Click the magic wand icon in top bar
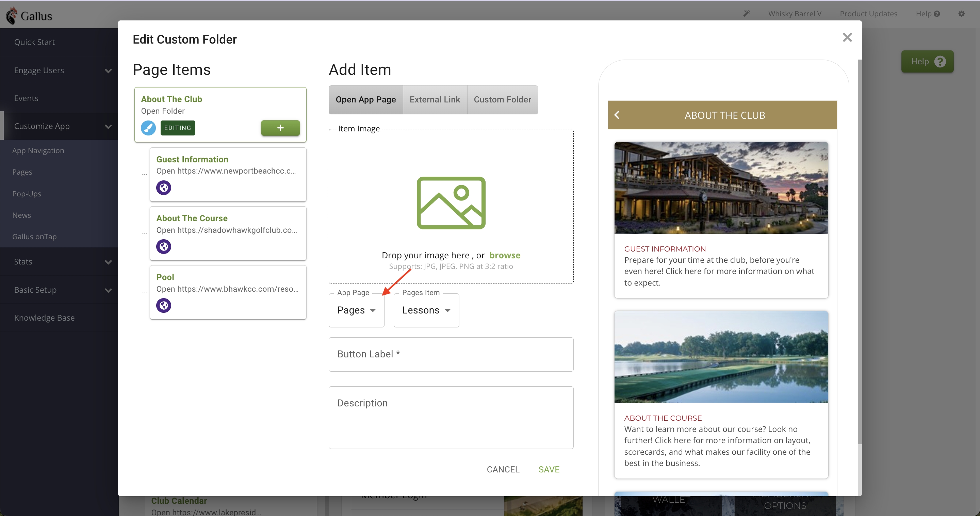Viewport: 980px width, 516px height. 747,14
